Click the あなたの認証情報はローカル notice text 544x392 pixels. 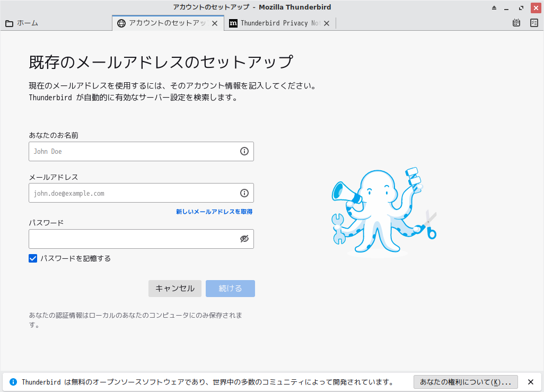point(136,320)
